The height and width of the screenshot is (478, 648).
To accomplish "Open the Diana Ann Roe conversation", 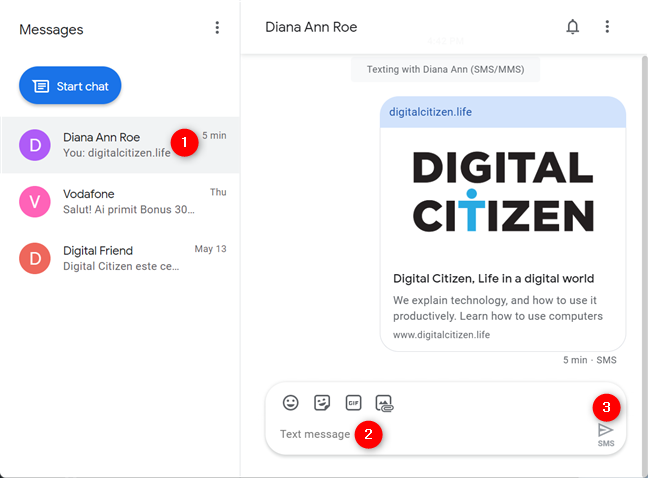I will [121, 145].
